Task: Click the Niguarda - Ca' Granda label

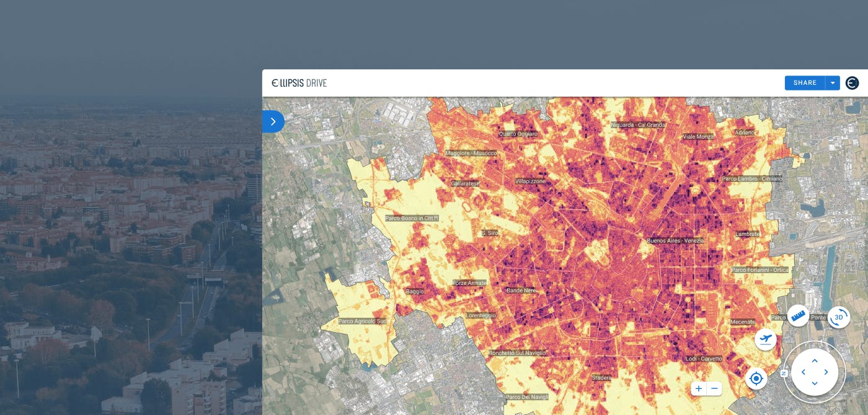Action: click(638, 124)
